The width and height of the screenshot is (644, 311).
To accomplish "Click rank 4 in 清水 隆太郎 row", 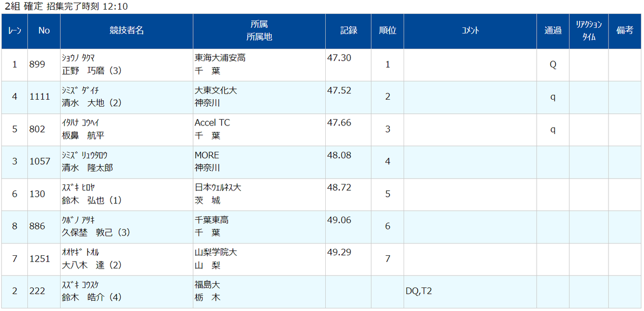I will [x=387, y=161].
